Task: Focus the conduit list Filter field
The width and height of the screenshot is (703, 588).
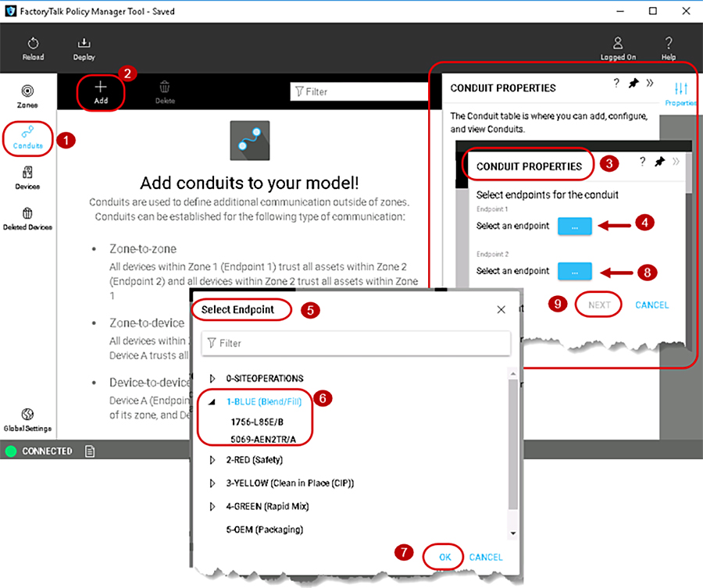Action: [359, 91]
